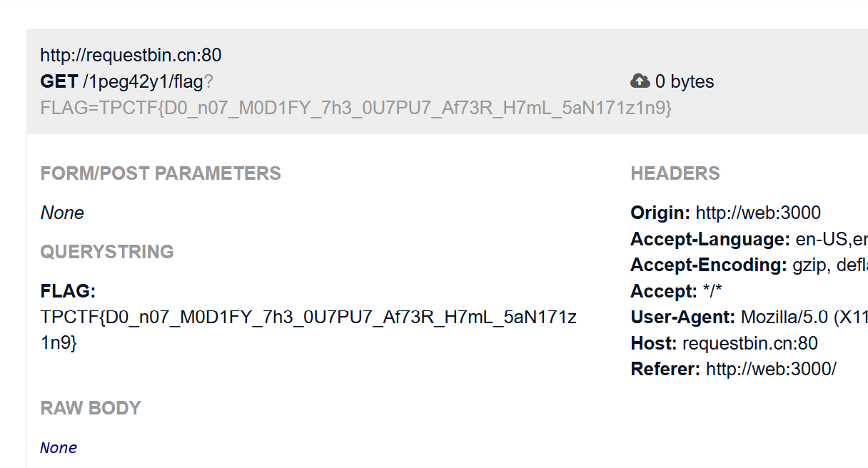
Task: Click the User-Agent header label
Action: click(x=683, y=317)
